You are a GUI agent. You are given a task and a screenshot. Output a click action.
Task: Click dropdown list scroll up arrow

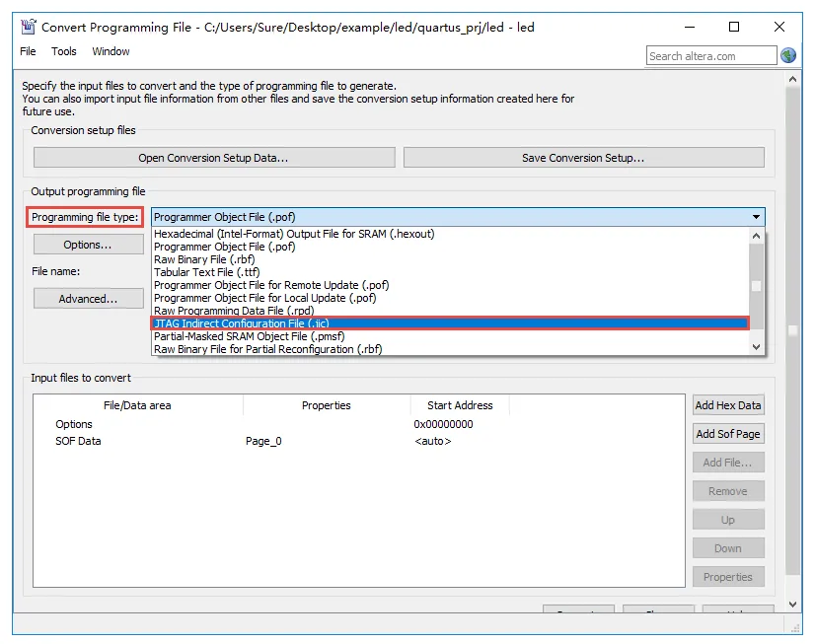[756, 236]
